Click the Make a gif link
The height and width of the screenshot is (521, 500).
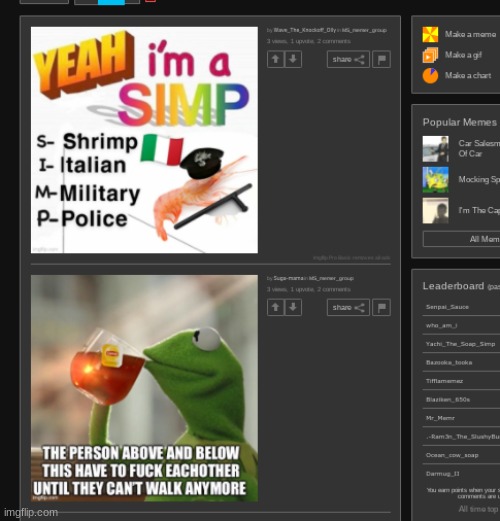[463, 55]
